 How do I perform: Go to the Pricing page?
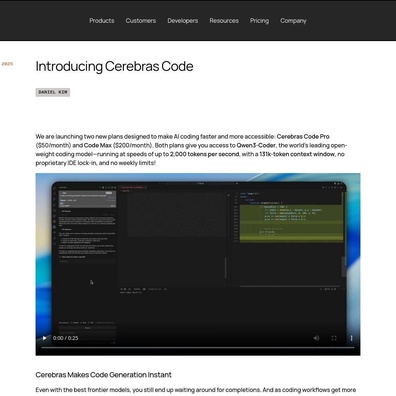click(x=259, y=21)
